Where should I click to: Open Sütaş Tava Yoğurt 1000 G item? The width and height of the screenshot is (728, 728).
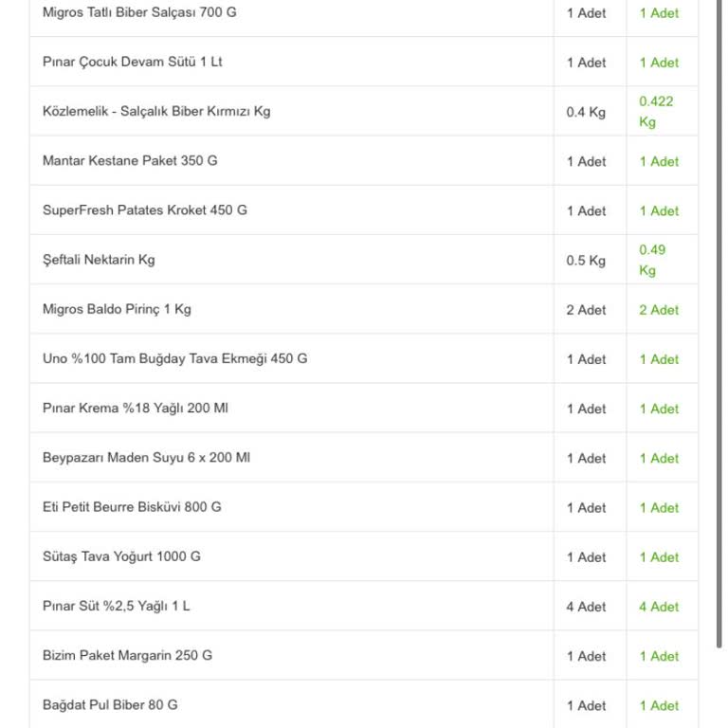(121, 556)
